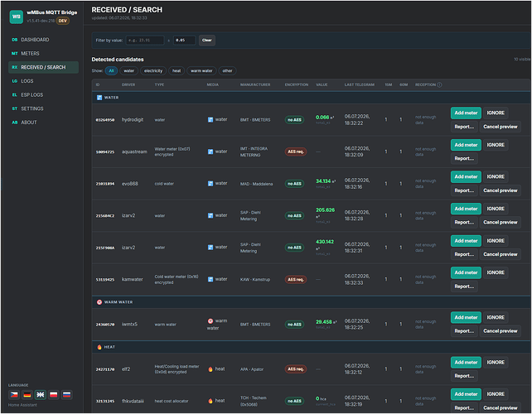
Task: Toggle the 'warm water' filter chip
Action: [x=201, y=71]
